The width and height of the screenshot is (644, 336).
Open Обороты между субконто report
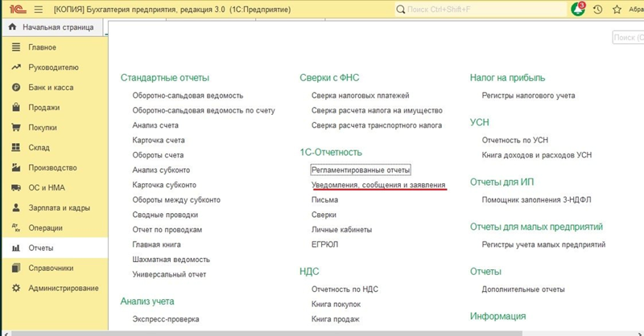tap(176, 200)
